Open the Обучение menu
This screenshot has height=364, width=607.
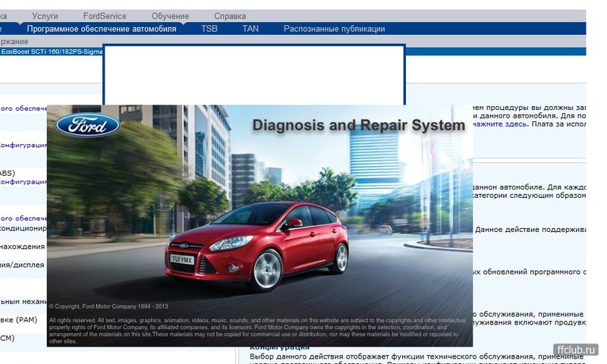tap(170, 16)
